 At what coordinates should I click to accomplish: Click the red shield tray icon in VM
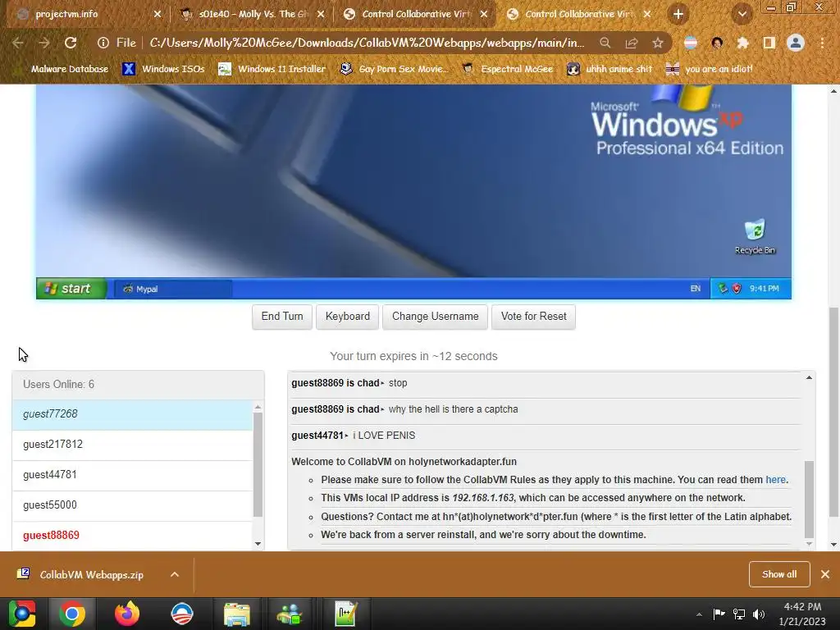click(737, 288)
